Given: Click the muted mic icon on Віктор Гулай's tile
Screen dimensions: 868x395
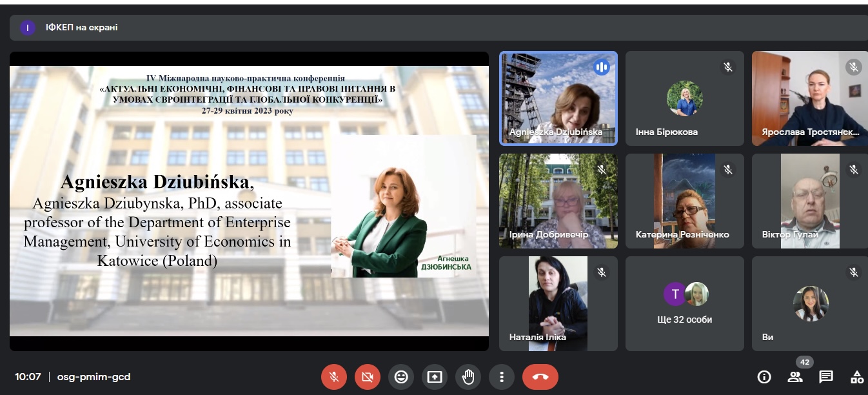Looking at the screenshot, I should click(x=854, y=169).
